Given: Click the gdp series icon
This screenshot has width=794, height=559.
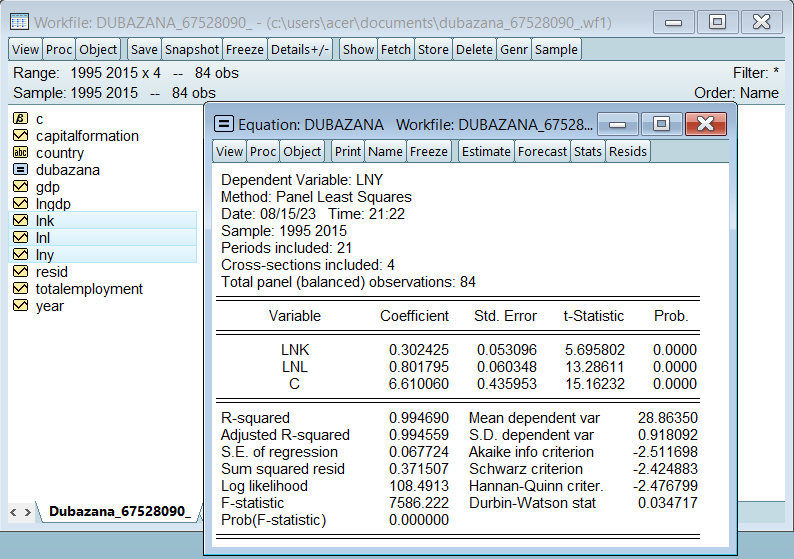Looking at the screenshot, I should click(19, 187).
